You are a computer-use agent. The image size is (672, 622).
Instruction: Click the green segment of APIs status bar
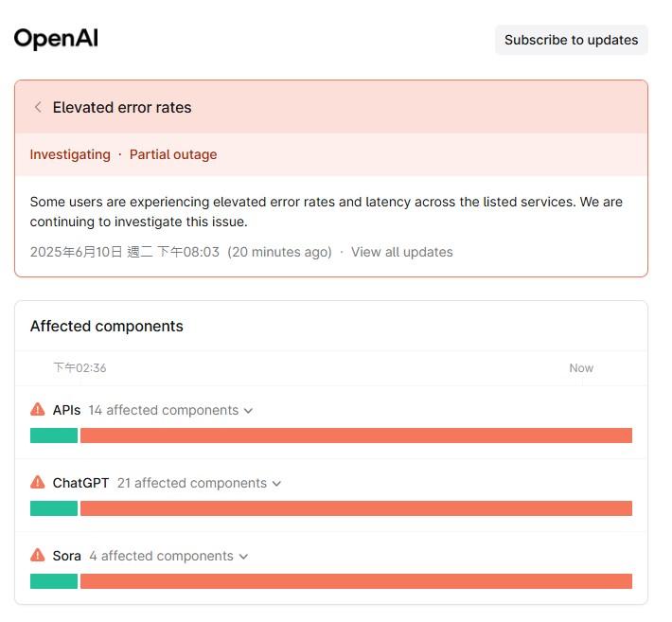pos(54,435)
